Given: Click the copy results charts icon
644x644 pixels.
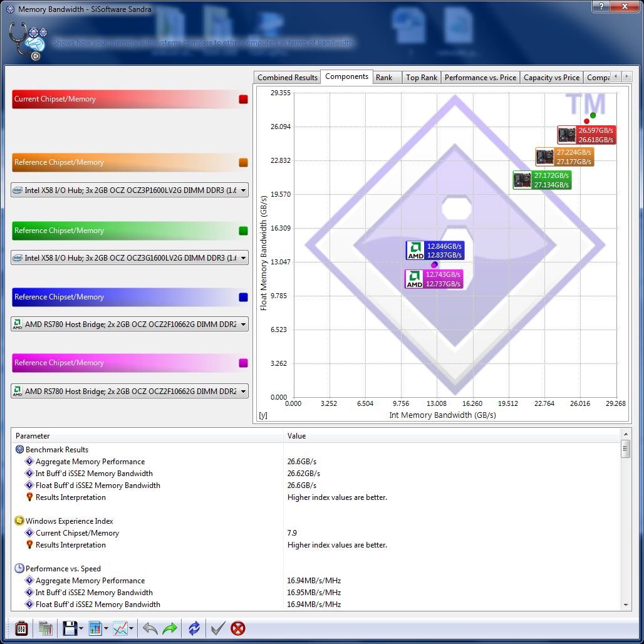Looking at the screenshot, I should coord(45,628).
